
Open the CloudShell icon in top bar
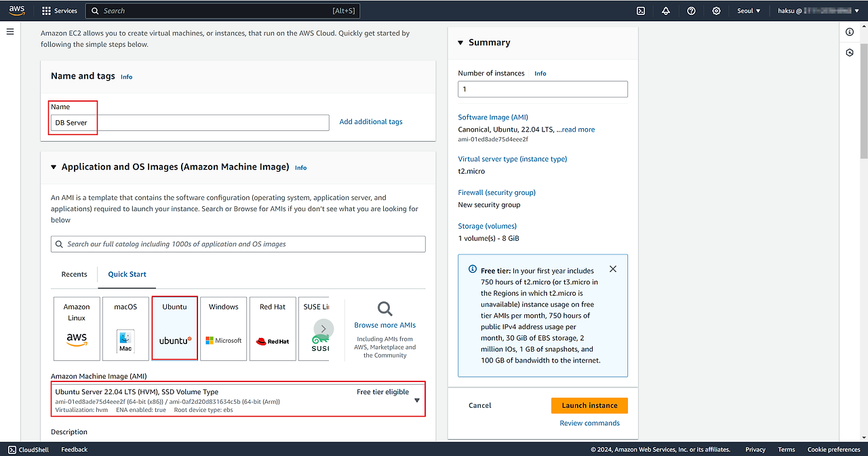[x=641, y=11]
